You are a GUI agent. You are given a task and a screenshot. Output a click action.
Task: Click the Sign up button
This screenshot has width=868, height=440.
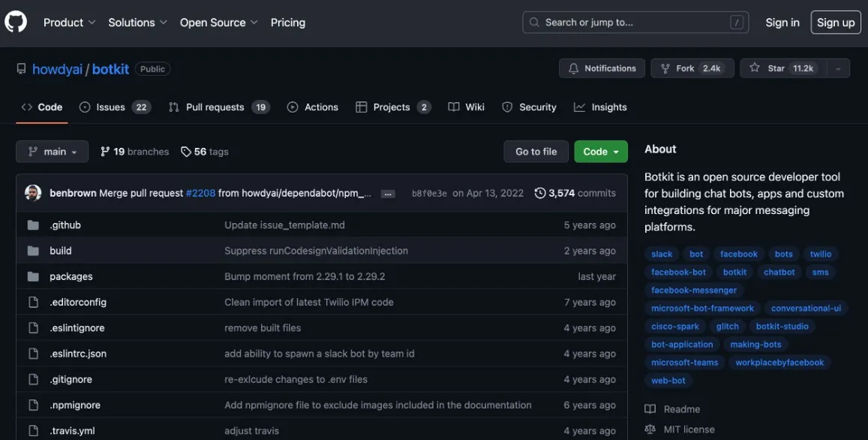[835, 23]
